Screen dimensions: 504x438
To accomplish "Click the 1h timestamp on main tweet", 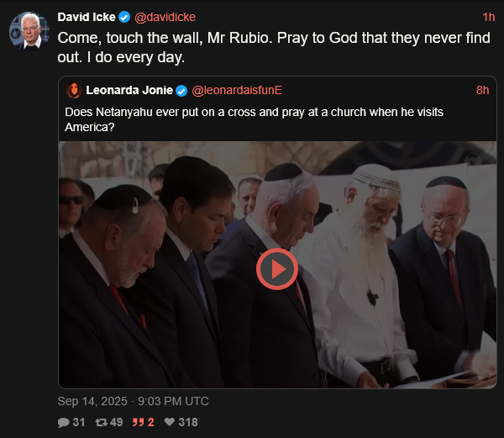I will coord(489,17).
